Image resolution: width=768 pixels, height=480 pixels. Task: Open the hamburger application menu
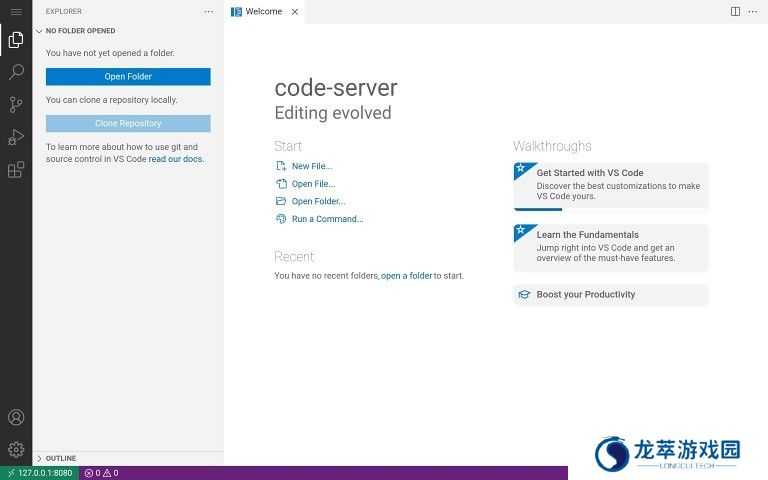click(x=16, y=11)
